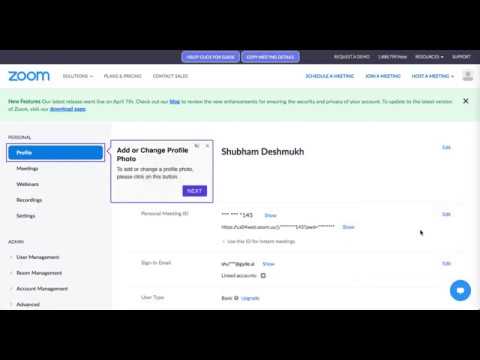This screenshot has height=360, width=480.
Task: Expand the Resources dropdown
Action: pyautogui.click(x=429, y=57)
